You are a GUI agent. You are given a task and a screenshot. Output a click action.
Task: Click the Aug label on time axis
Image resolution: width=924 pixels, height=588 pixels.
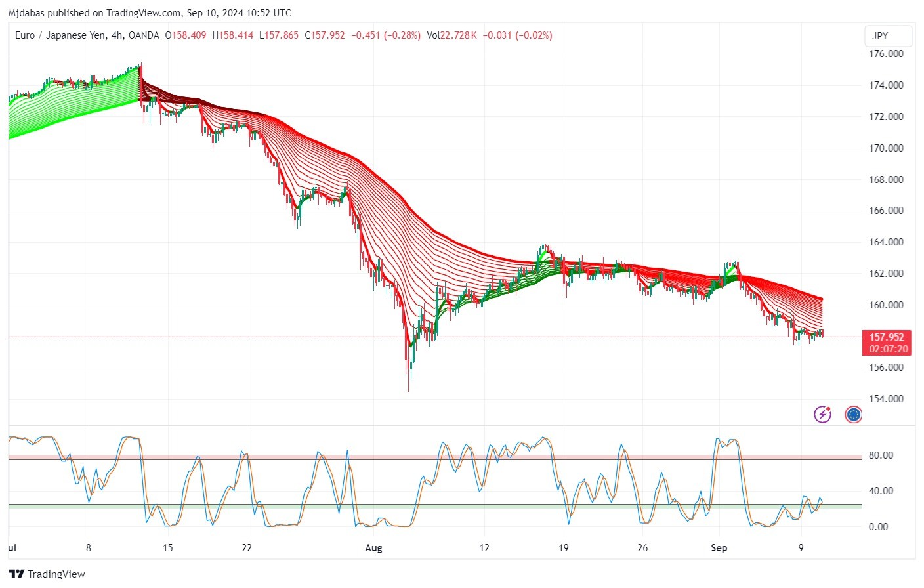point(373,548)
